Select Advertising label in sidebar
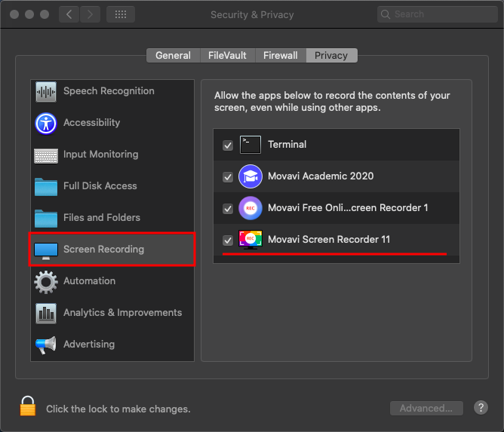The width and height of the screenshot is (504, 432). pos(89,345)
